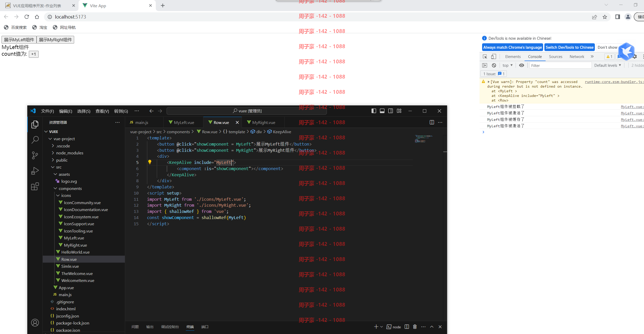Share this page from the address bar
This screenshot has width=644, height=334.
(595, 17)
